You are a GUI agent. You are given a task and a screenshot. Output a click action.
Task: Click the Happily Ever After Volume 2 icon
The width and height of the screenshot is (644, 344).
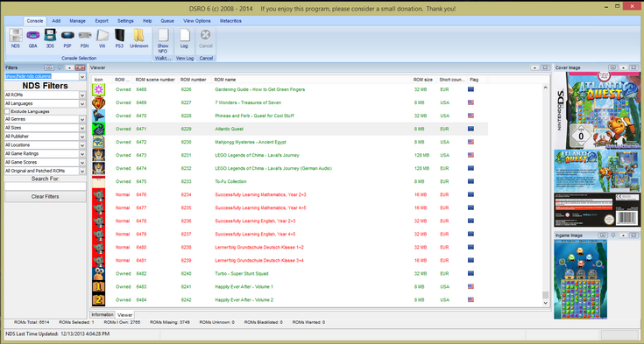pyautogui.click(x=98, y=299)
